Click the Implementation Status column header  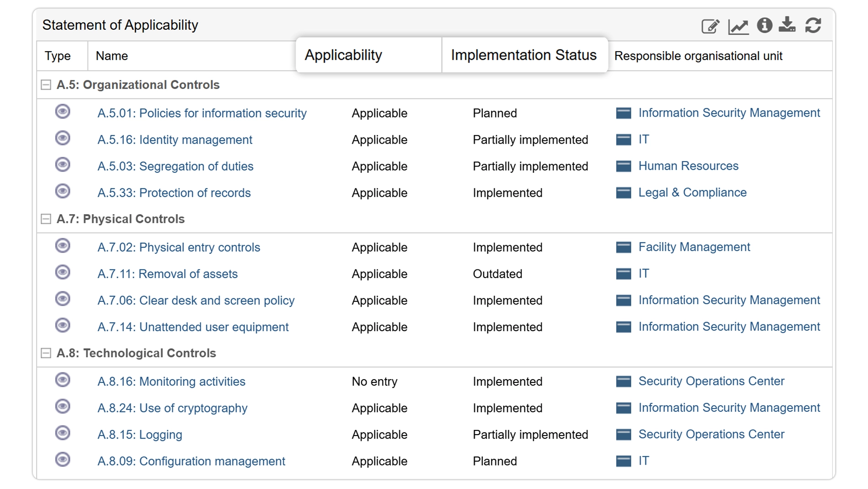523,55
